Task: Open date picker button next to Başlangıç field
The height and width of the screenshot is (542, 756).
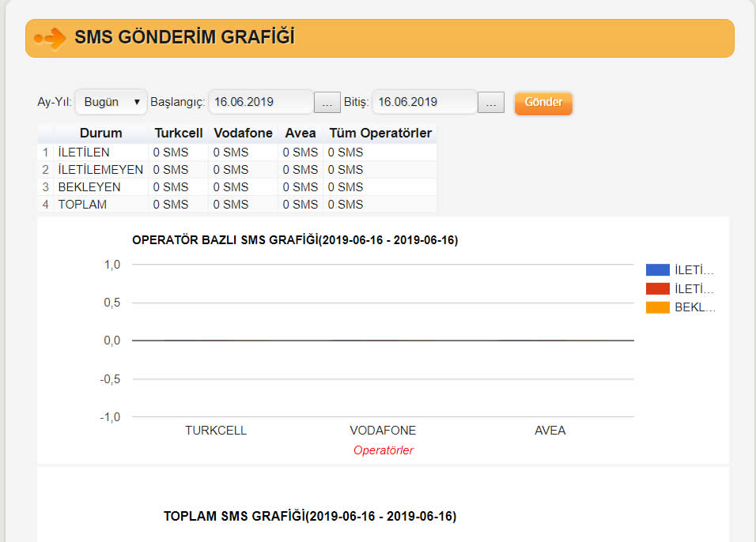Action: tap(327, 103)
